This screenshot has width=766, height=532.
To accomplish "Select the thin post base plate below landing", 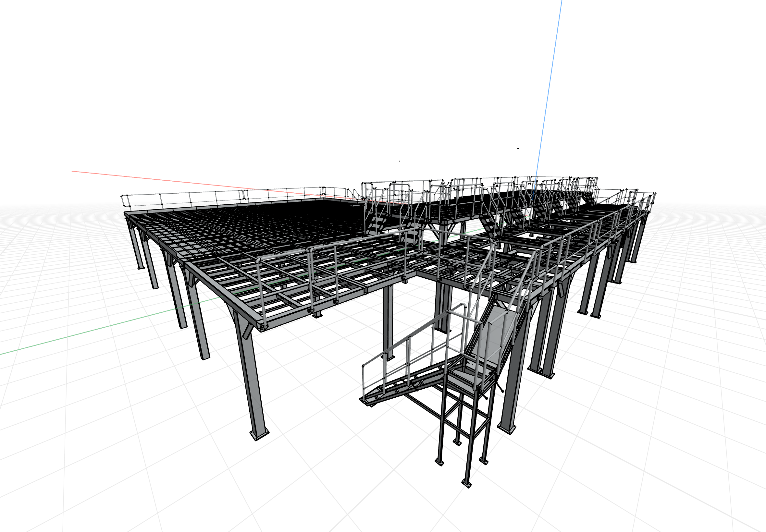I will [466, 484].
